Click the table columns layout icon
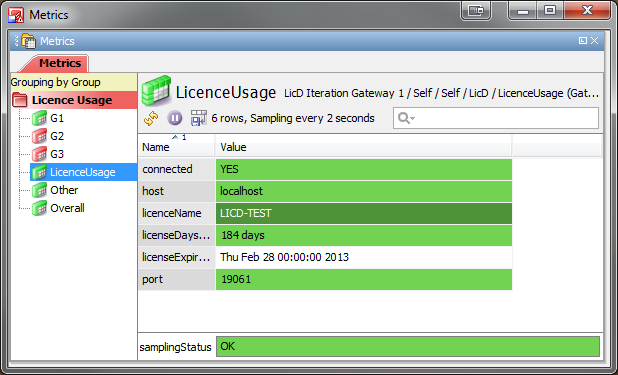 [199, 118]
